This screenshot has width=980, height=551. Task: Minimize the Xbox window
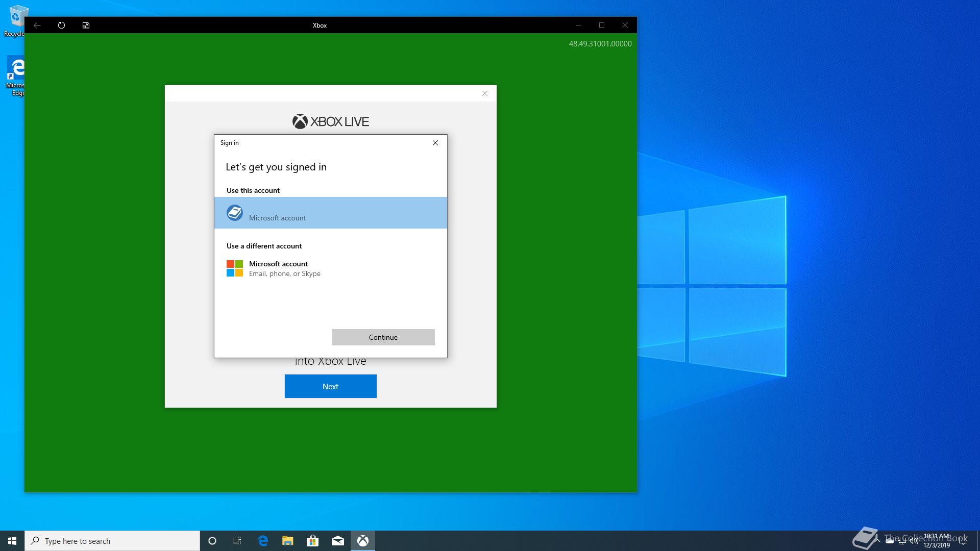(x=578, y=25)
